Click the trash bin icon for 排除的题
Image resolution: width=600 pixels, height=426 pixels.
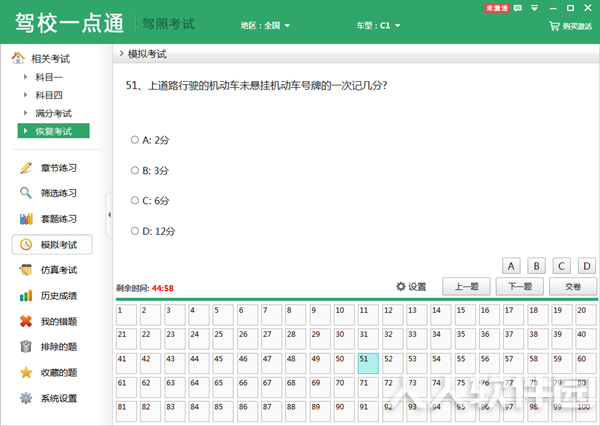point(26,346)
